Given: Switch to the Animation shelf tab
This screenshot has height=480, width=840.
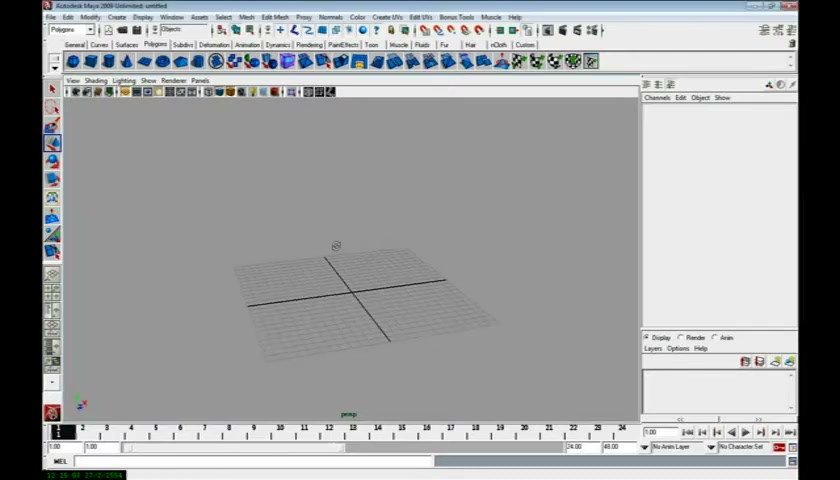Looking at the screenshot, I should [247, 45].
